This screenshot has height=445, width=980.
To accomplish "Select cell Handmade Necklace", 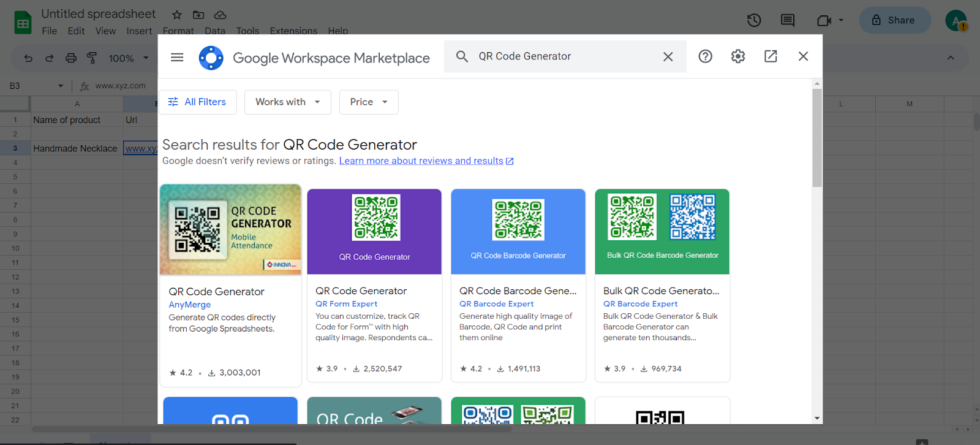I will coord(77,148).
